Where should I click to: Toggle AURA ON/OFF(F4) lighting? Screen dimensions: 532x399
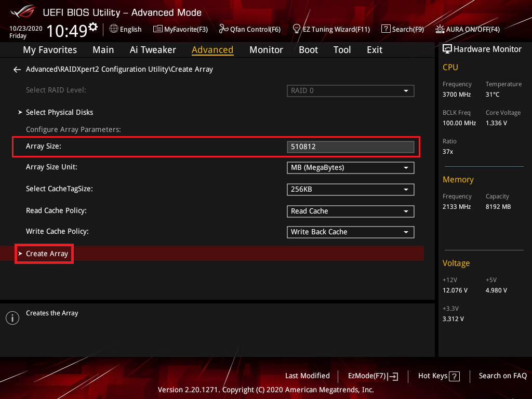[x=440, y=29]
